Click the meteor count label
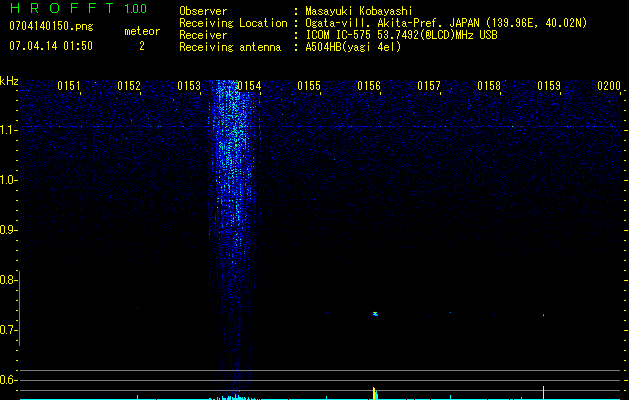The width and height of the screenshot is (629, 400). tap(142, 31)
